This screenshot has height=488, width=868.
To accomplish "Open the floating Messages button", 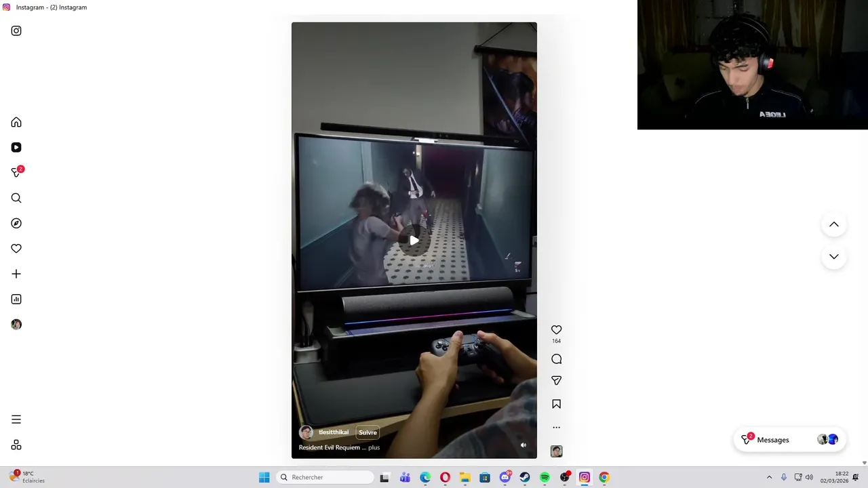I will point(789,440).
